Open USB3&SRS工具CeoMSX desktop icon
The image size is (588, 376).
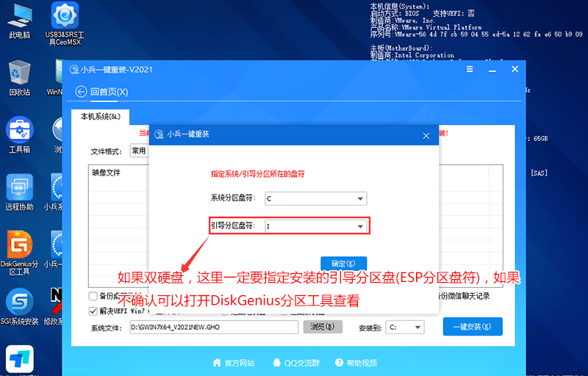[x=65, y=23]
